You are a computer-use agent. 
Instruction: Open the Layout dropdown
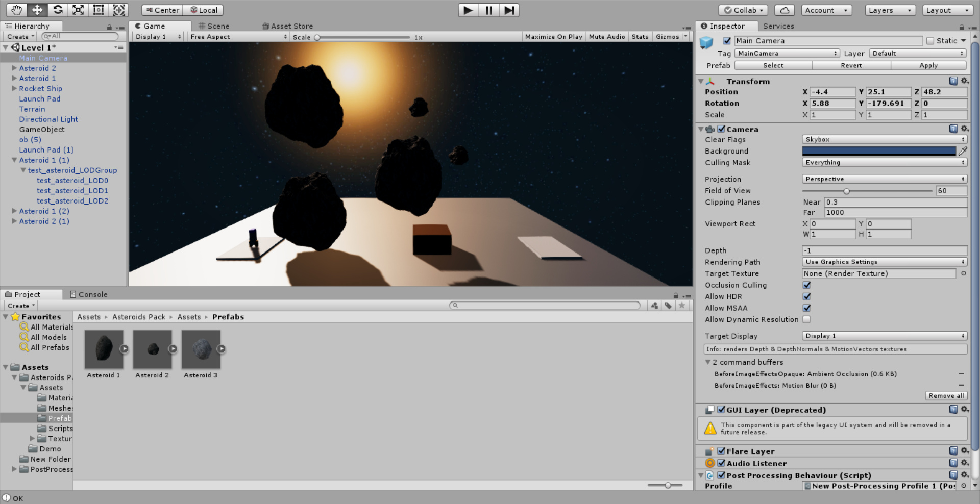click(x=947, y=10)
